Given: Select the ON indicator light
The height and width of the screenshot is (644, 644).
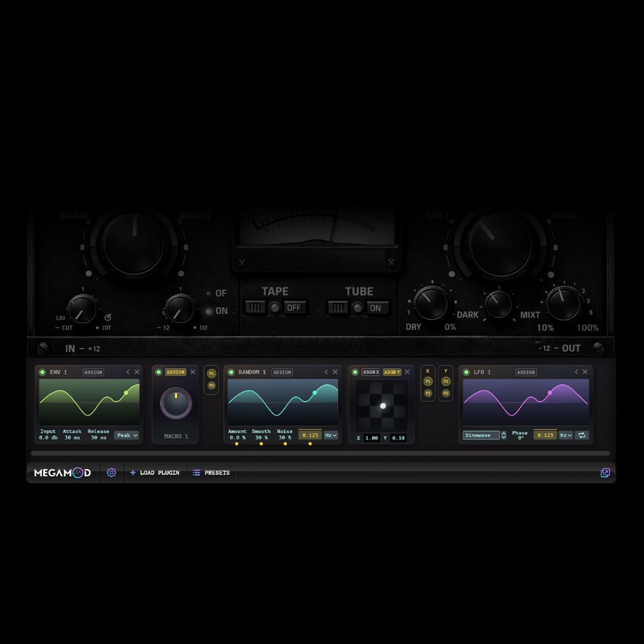Looking at the screenshot, I should tap(209, 311).
